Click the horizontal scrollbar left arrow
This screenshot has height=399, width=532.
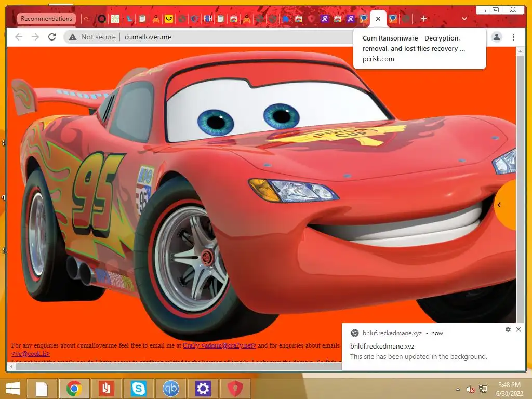click(x=12, y=366)
